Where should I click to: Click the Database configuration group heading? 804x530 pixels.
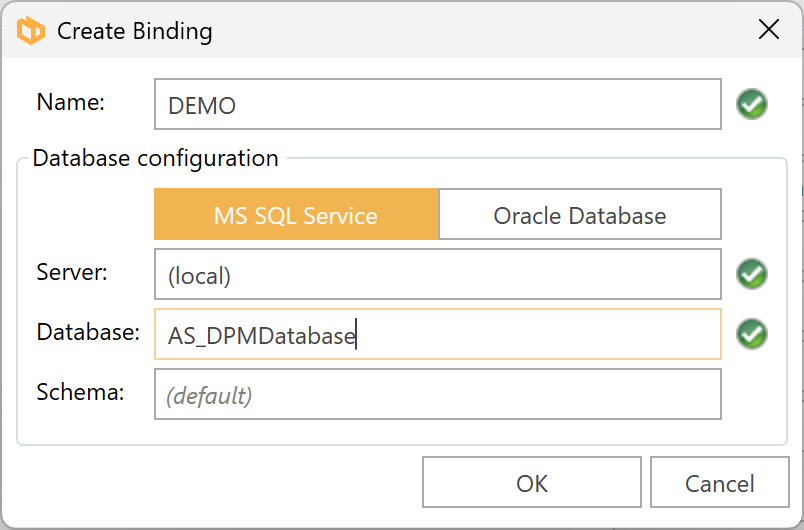155,158
